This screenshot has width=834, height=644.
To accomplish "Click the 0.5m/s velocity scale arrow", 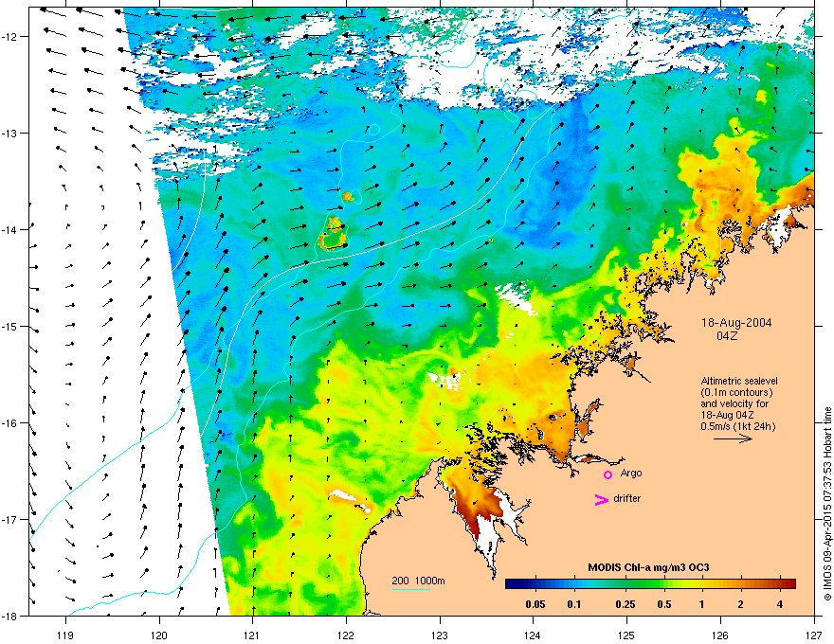I will pos(733,438).
